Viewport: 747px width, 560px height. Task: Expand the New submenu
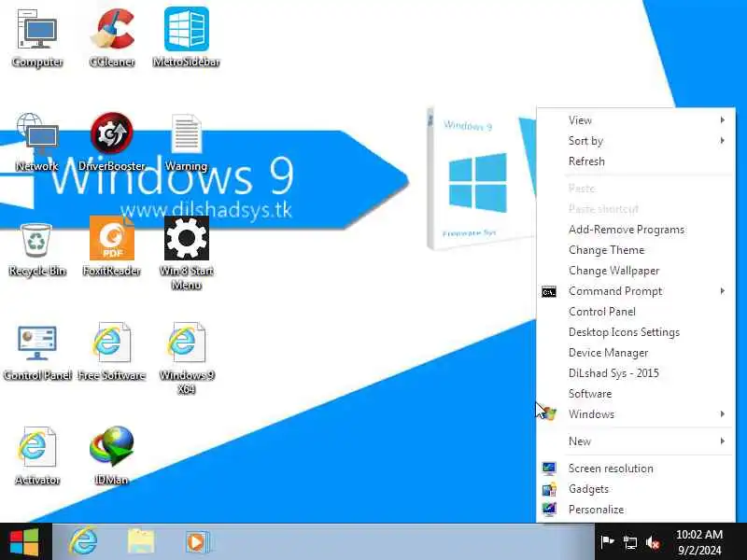[x=636, y=441]
